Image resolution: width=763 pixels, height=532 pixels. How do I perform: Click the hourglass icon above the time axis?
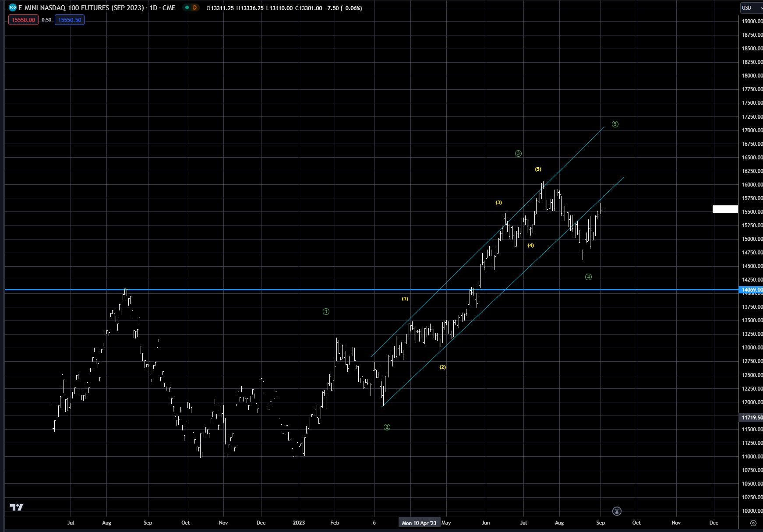[x=617, y=511]
